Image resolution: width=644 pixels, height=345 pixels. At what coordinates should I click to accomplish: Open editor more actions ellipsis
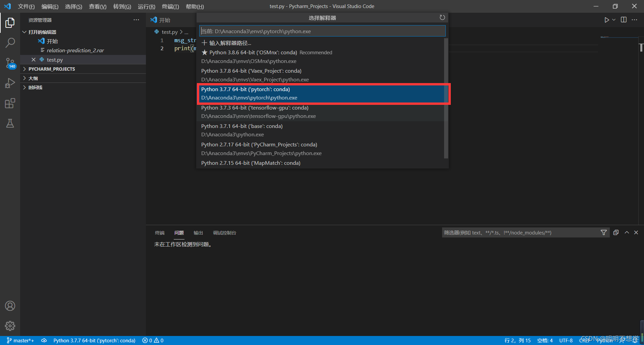(x=634, y=20)
